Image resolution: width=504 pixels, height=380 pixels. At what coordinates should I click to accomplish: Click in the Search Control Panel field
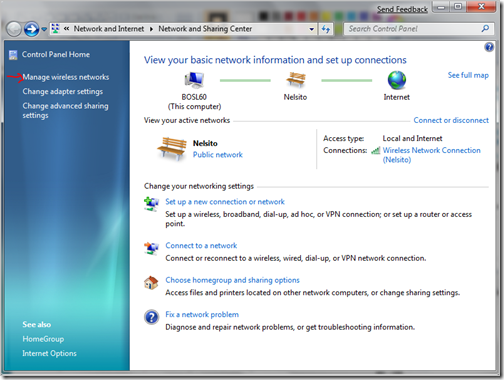pos(413,29)
